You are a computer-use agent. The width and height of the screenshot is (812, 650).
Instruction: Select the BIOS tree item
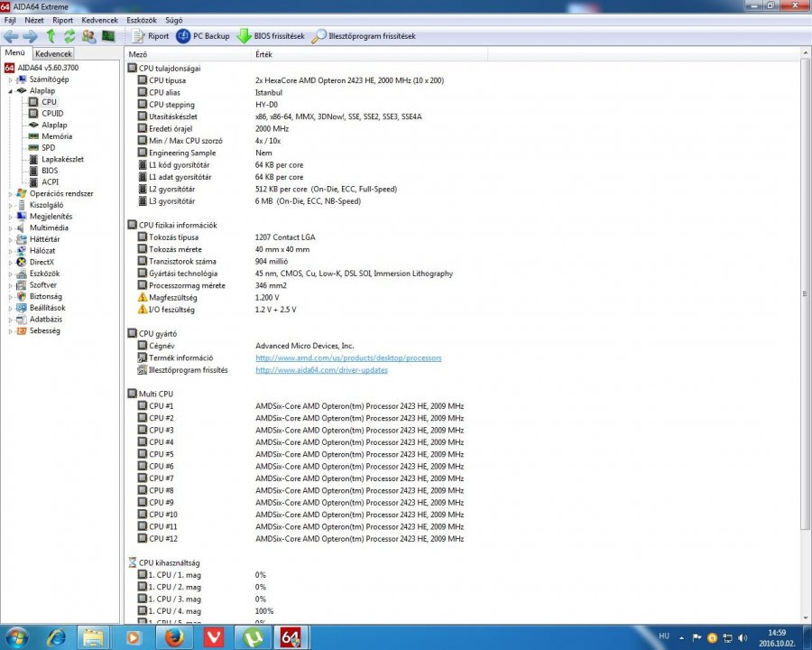coord(50,171)
